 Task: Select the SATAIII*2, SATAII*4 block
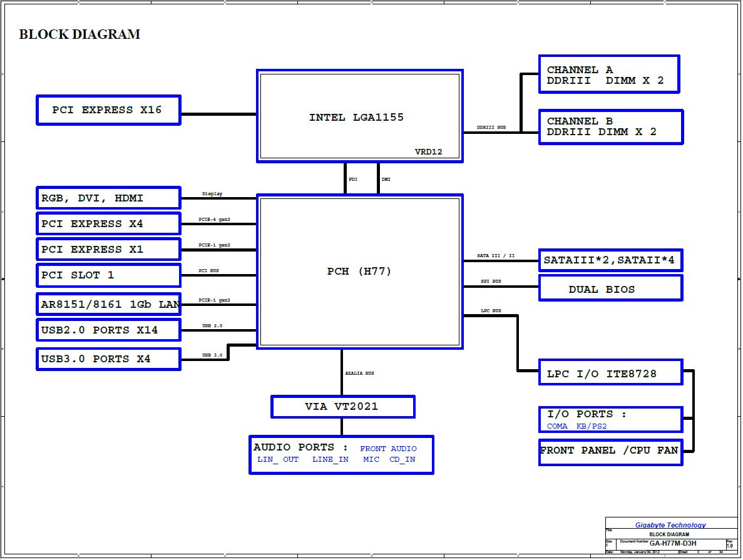click(x=610, y=260)
